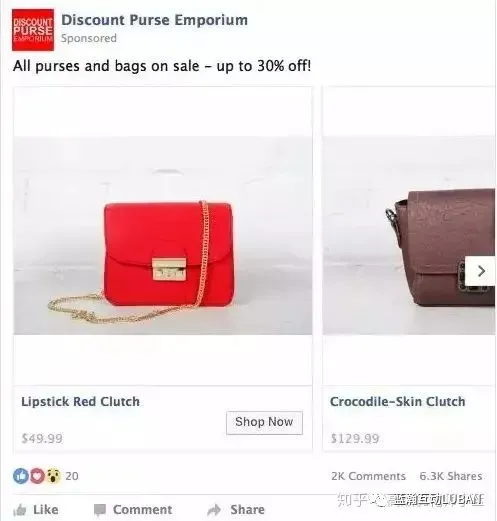
Task: Open the 6.3K Shares link
Action: pos(451,476)
